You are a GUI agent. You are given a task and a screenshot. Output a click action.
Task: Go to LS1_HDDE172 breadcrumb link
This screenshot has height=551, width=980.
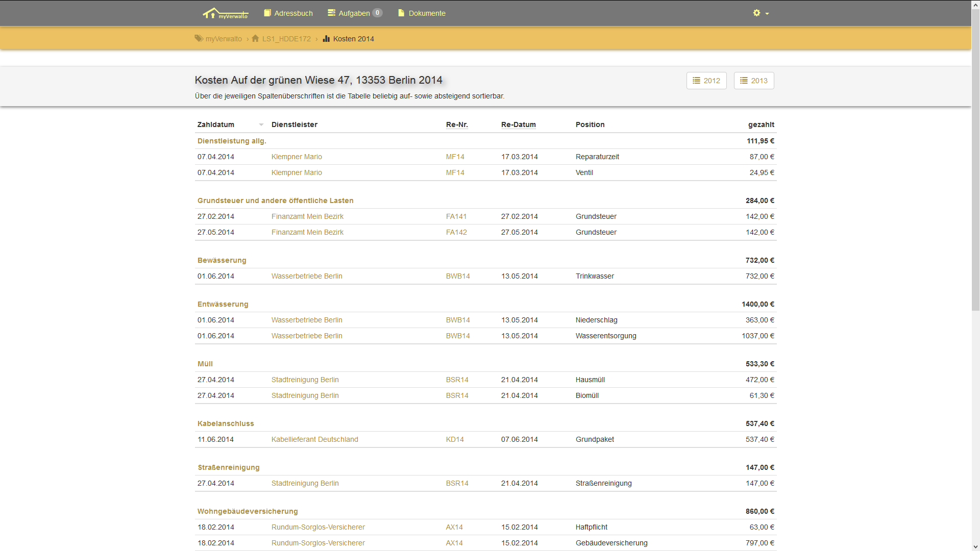click(281, 39)
